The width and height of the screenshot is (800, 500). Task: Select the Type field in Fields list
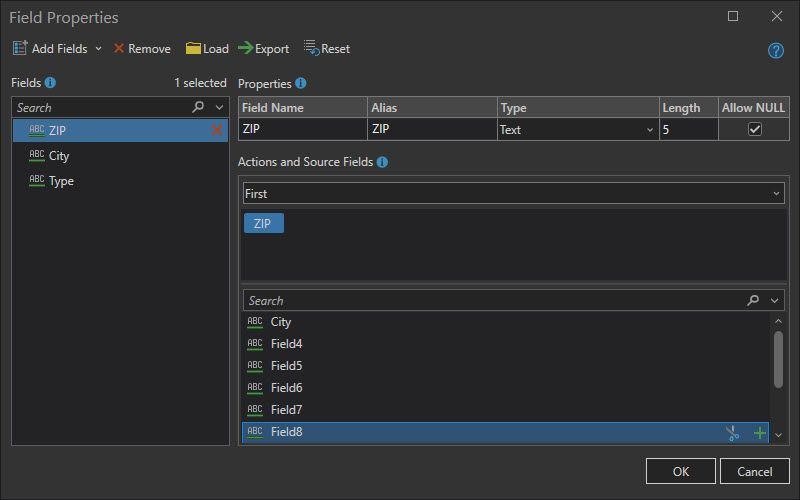click(x=120, y=181)
